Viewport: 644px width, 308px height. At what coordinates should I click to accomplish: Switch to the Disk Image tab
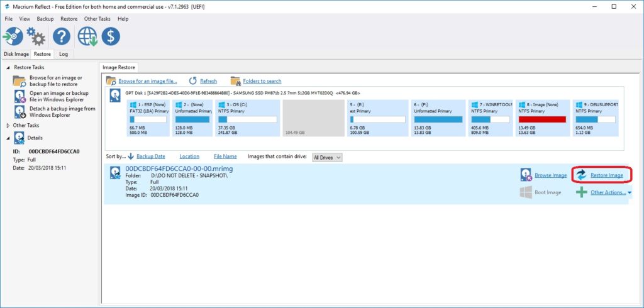click(16, 54)
